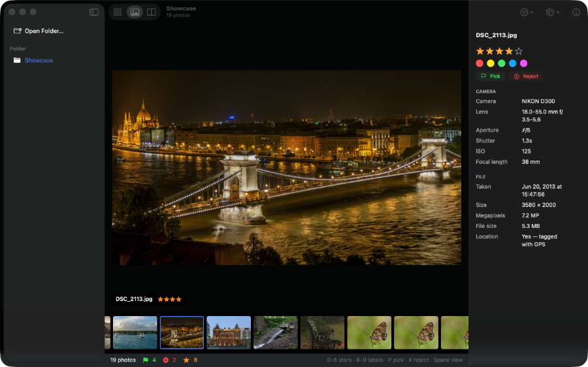Viewport: 588px width, 367px height.
Task: Click the 'Folder' sidebar section label
Action: click(x=18, y=49)
